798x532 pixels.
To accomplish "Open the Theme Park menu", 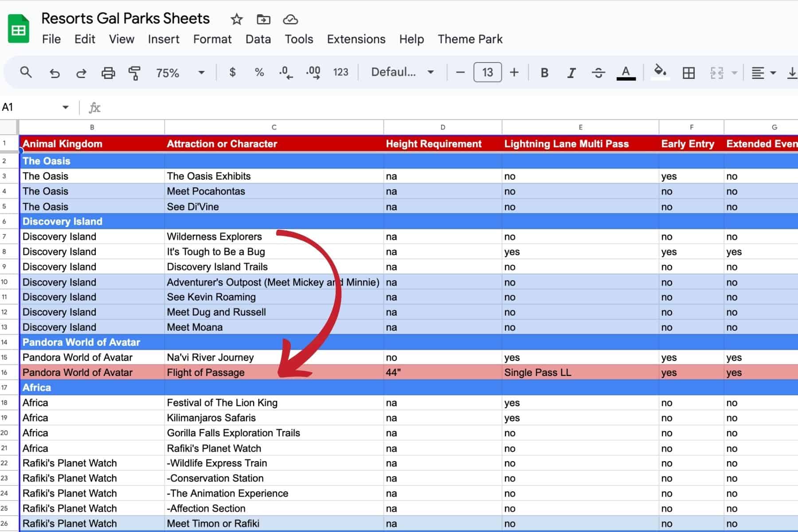I will click(x=470, y=39).
